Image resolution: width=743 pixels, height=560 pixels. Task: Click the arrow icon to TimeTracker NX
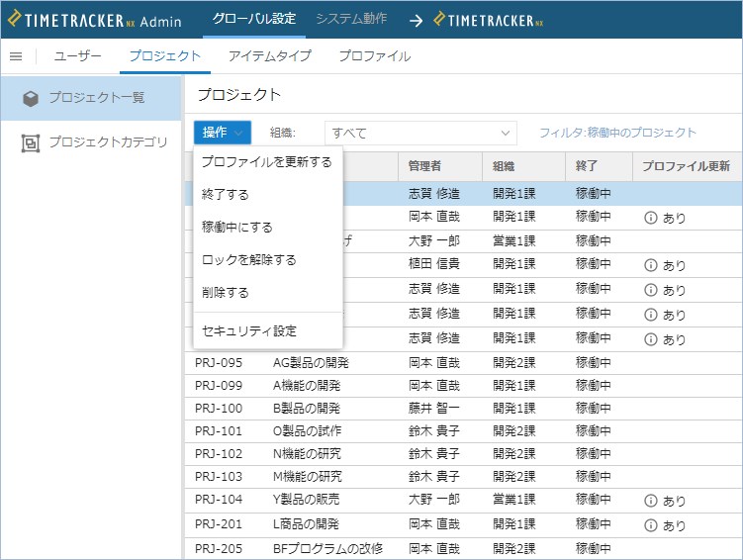coord(416,20)
